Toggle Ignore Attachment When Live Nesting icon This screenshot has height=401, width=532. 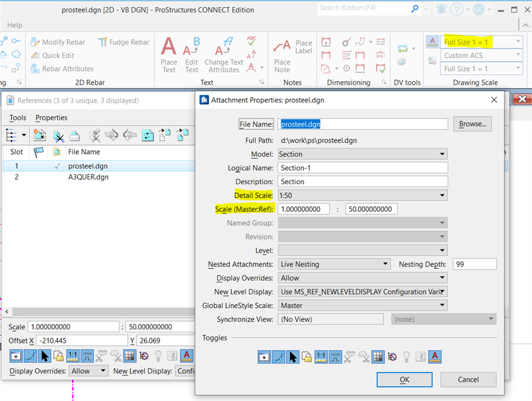pyautogui.click(x=392, y=357)
